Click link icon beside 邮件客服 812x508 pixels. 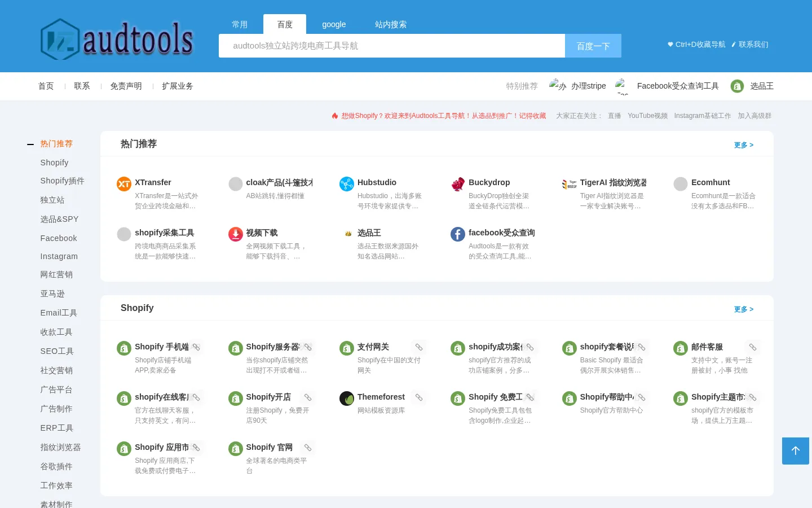tap(753, 347)
